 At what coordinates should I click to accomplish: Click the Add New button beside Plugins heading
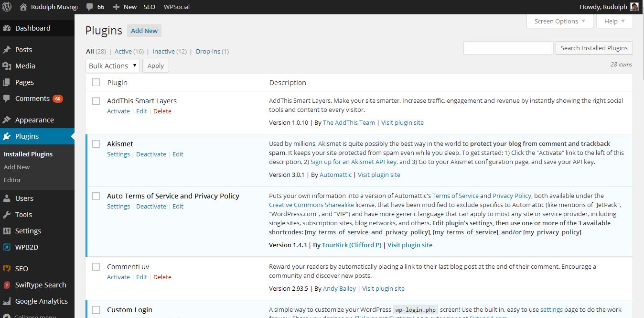point(144,31)
